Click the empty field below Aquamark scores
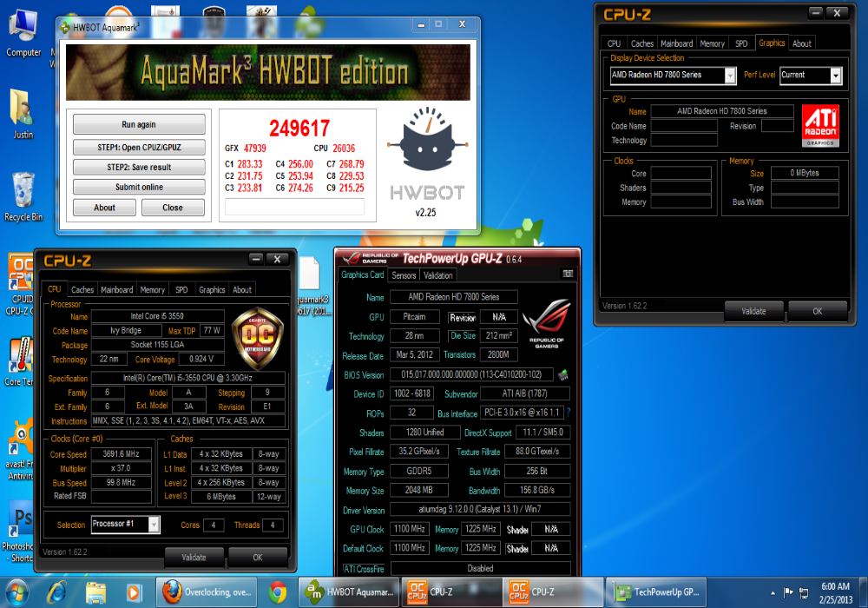Screen dimensions: 868x608 (294, 207)
